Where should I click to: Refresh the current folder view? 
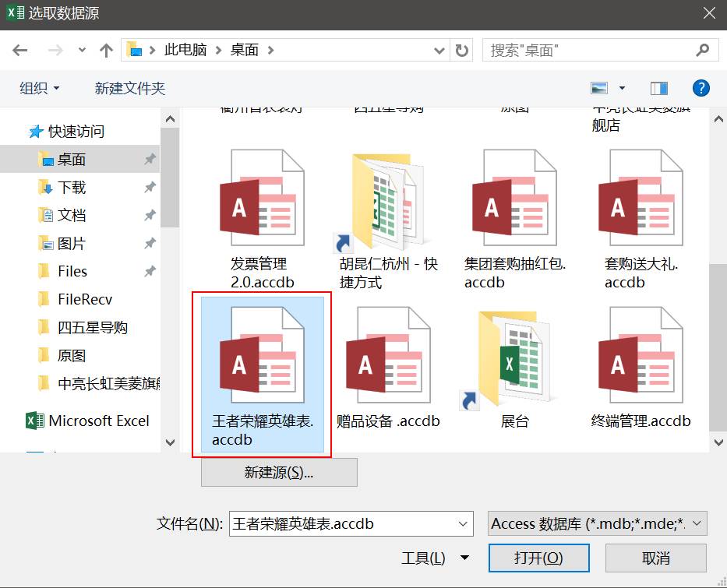pos(462,50)
